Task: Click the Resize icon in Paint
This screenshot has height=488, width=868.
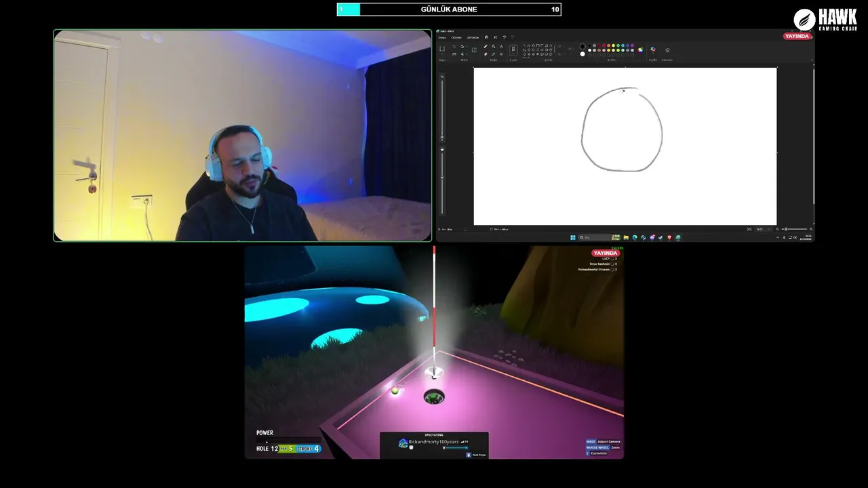Action: (x=454, y=54)
